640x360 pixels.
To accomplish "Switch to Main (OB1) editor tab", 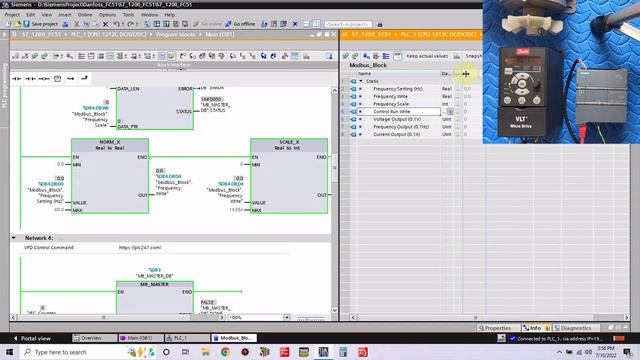I will (x=141, y=338).
